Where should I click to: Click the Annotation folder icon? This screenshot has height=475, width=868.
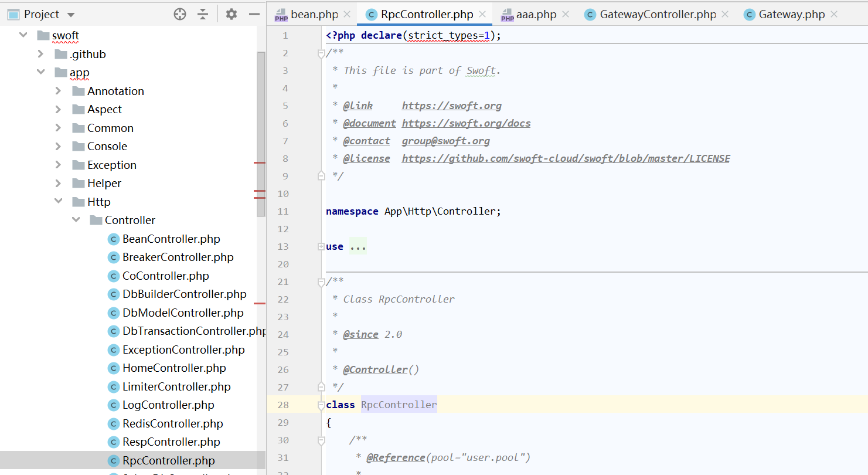pyautogui.click(x=78, y=91)
